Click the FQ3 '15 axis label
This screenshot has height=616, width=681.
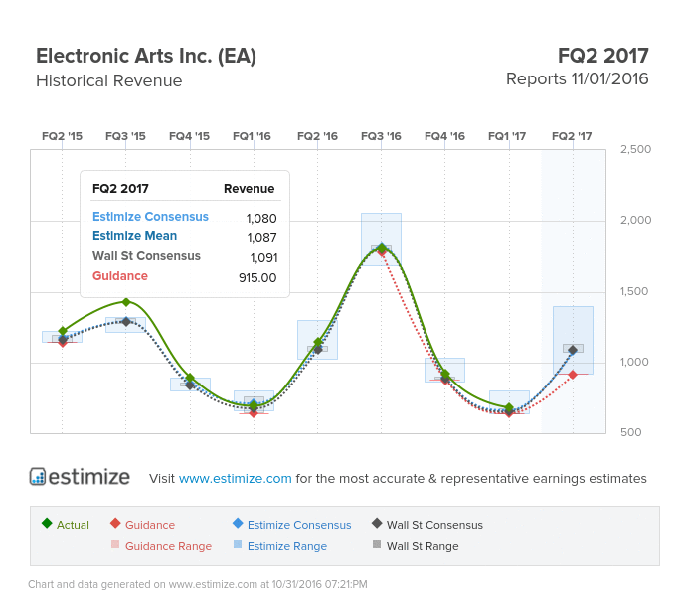click(x=125, y=136)
